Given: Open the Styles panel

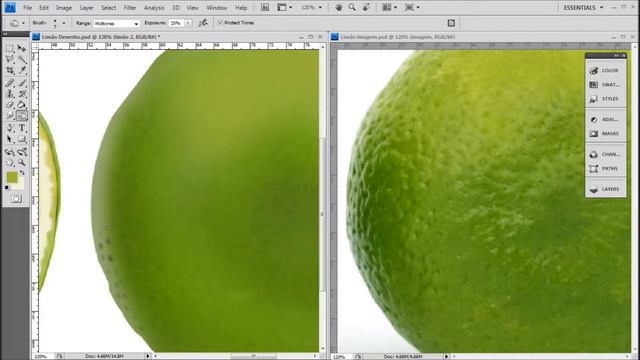Looking at the screenshot, I should click(606, 99).
